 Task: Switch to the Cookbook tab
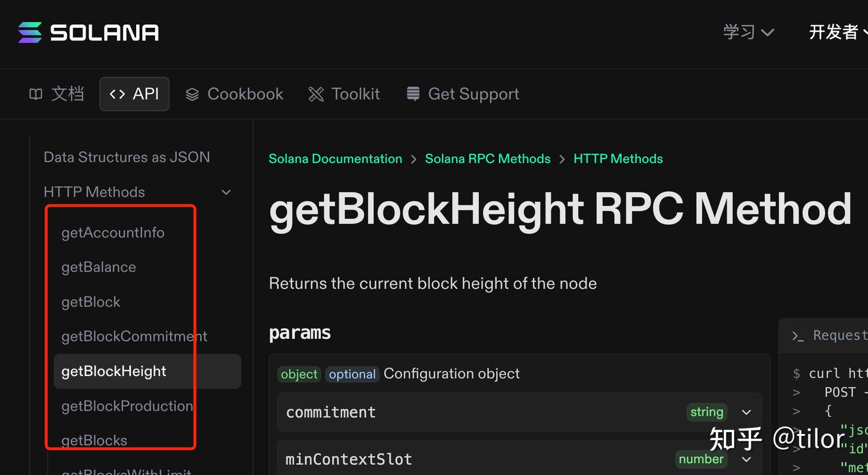[245, 94]
